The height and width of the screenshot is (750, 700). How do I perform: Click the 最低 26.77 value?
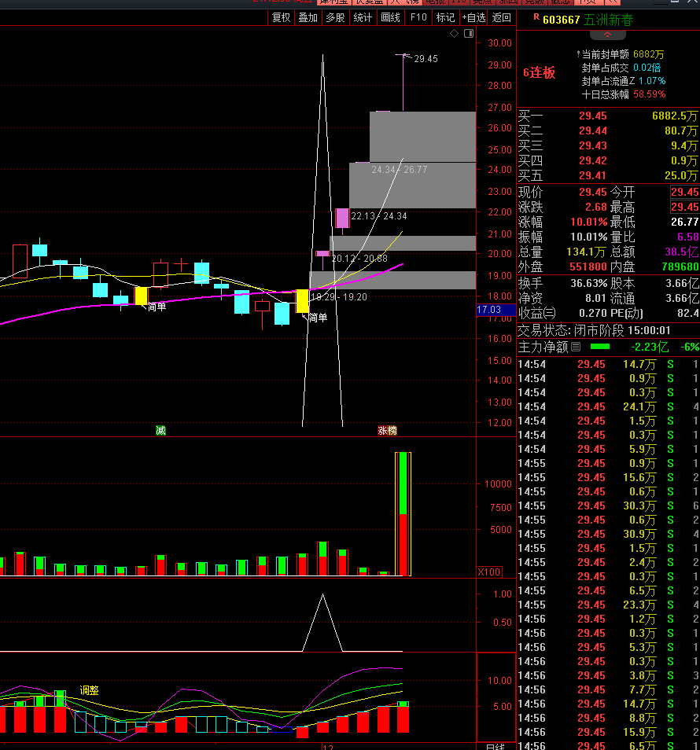(x=685, y=222)
